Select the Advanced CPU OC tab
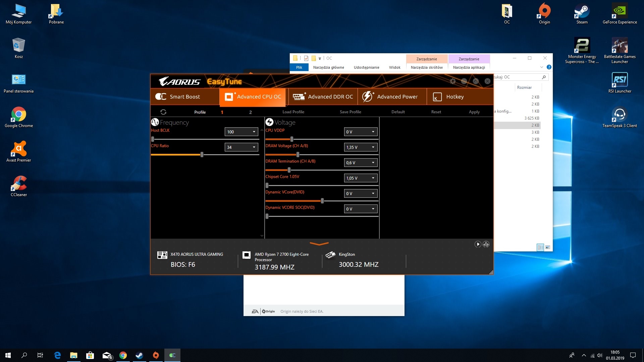This screenshot has height=362, width=644. pyautogui.click(x=253, y=97)
